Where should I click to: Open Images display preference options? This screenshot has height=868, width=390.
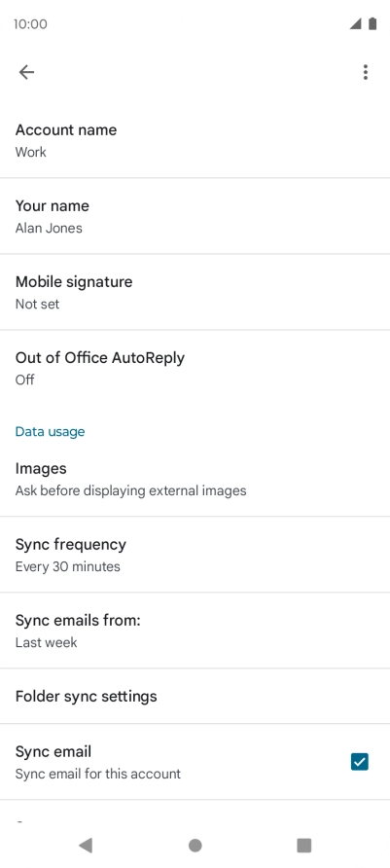[x=195, y=479]
